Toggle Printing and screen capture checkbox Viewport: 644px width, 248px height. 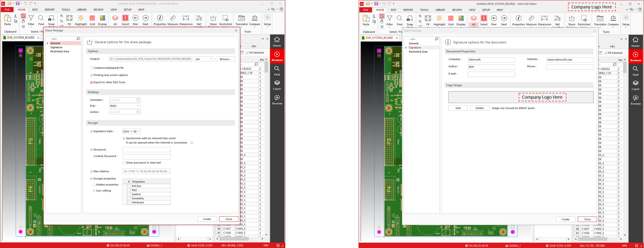point(91,75)
